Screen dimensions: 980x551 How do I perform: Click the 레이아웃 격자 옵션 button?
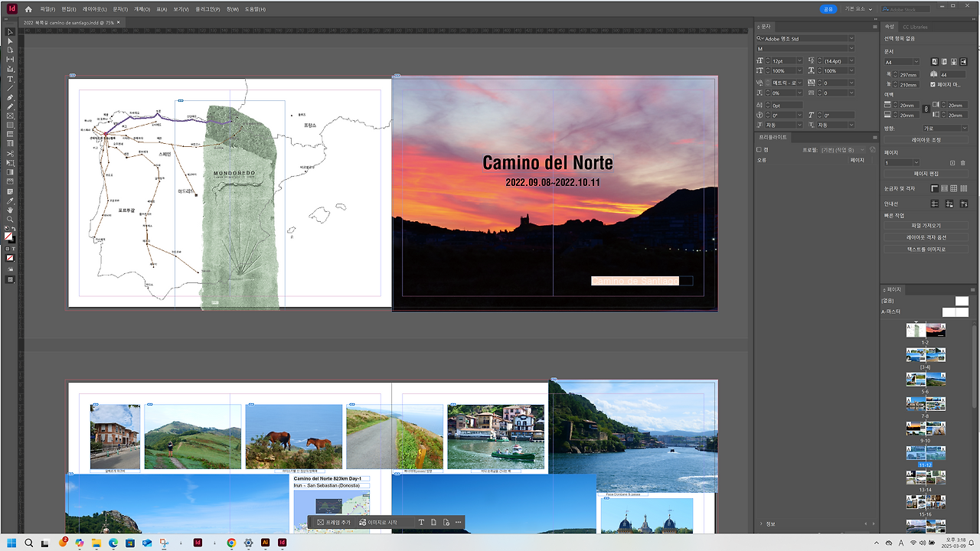926,237
